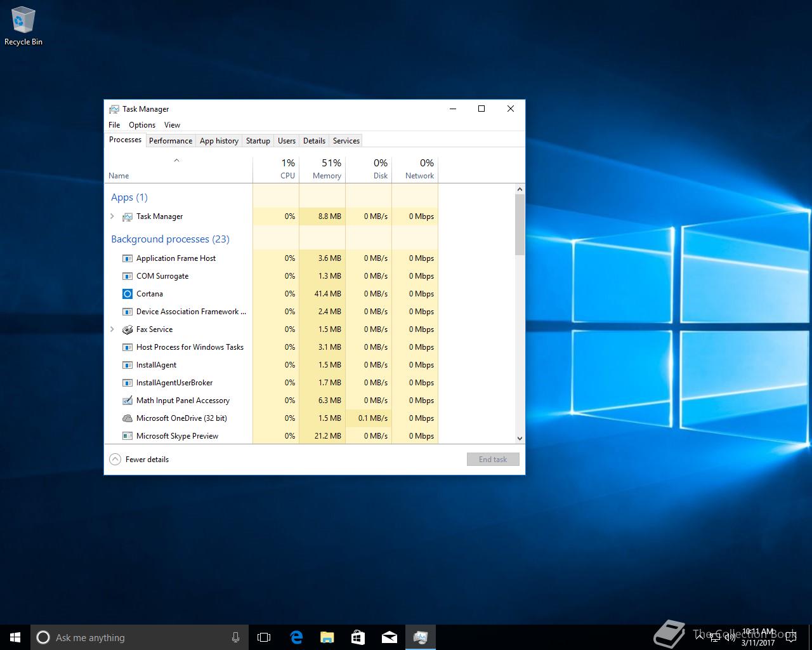Select the Math Input Panel Accessory name
The width and height of the screenshot is (812, 650).
pyautogui.click(x=183, y=401)
